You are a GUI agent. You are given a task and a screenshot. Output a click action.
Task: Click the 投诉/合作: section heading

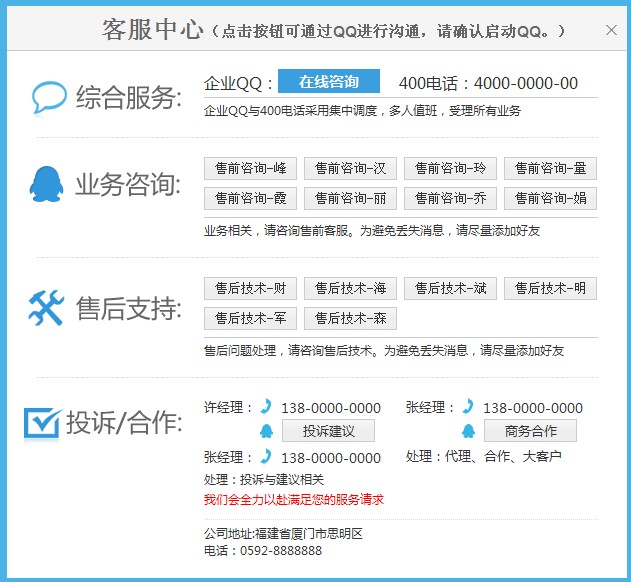tap(125, 423)
